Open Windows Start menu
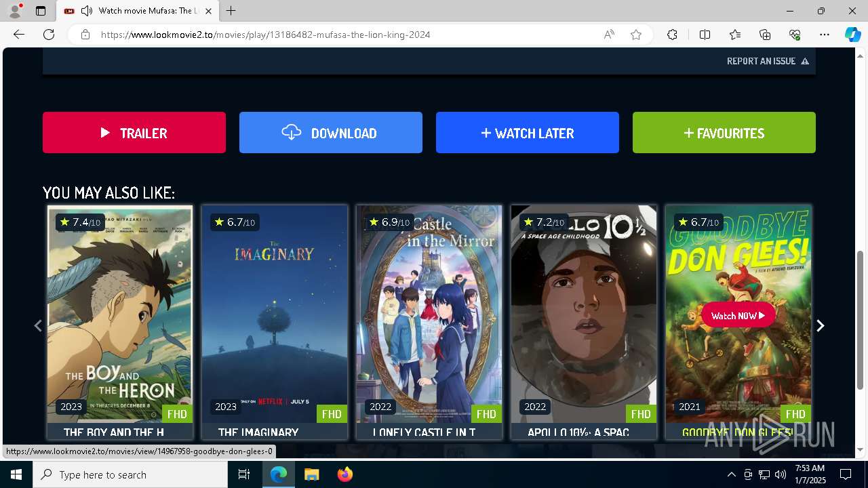Screen dimensions: 868x488 [x=16, y=474]
